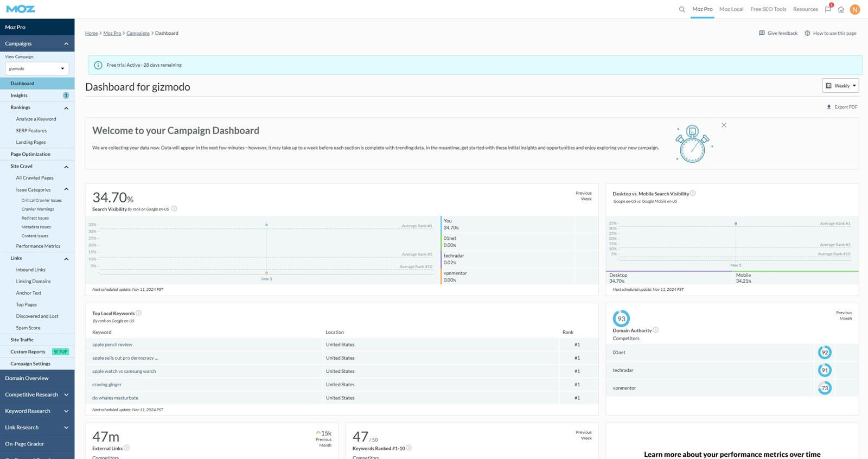Open How to use this page help icon
Screen dimensions: 868x459
pyautogui.click(x=807, y=33)
